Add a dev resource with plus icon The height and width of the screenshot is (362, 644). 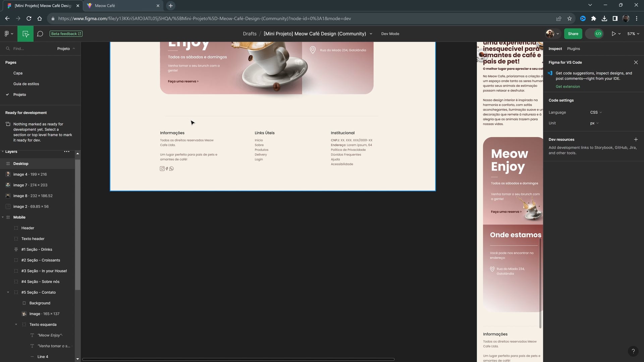[x=636, y=139]
